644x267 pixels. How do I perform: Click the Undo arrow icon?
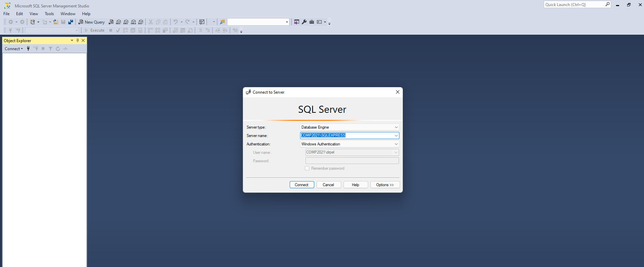tap(175, 22)
